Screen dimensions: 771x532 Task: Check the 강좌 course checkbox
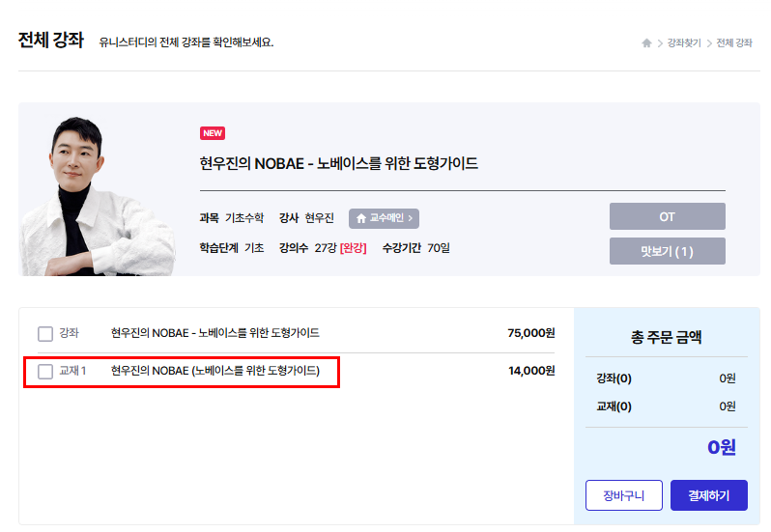coord(45,334)
